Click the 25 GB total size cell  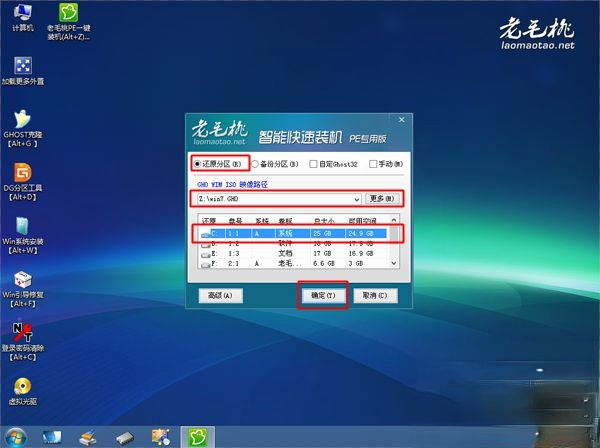(x=322, y=233)
